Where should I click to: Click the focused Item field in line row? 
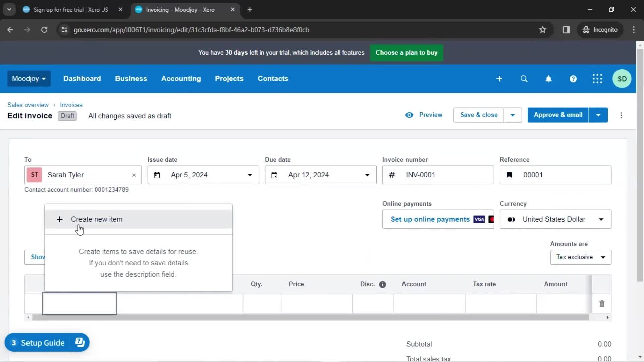79,304
